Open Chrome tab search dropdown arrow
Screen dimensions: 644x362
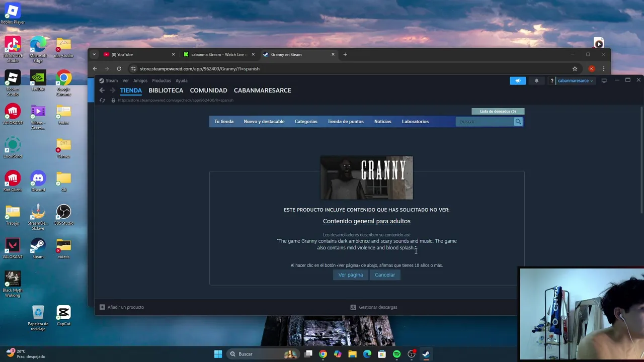(94, 54)
